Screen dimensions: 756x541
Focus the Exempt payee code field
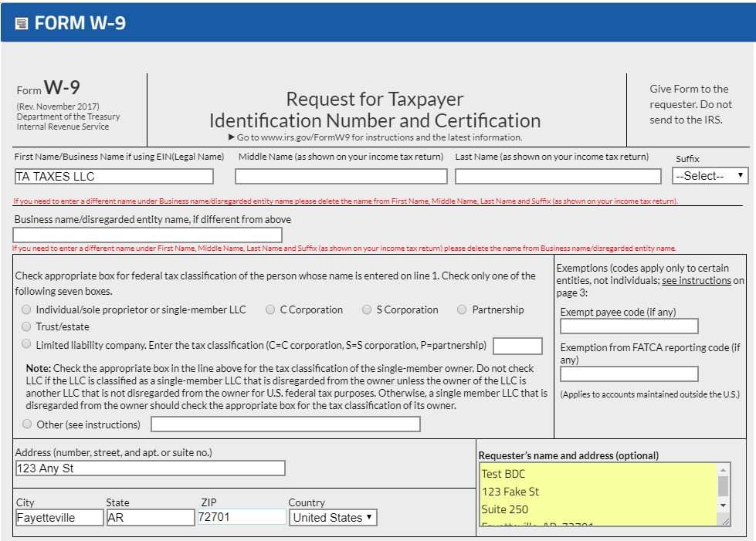629,326
